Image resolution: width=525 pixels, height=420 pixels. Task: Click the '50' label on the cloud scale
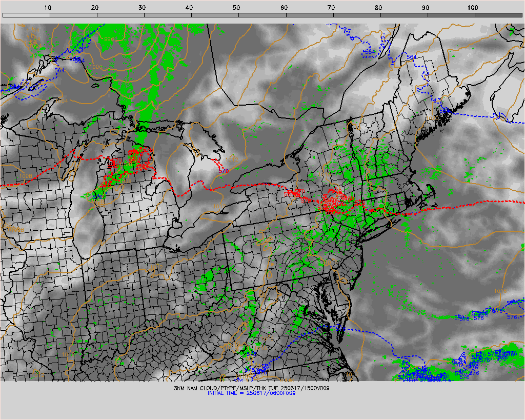[236, 8]
